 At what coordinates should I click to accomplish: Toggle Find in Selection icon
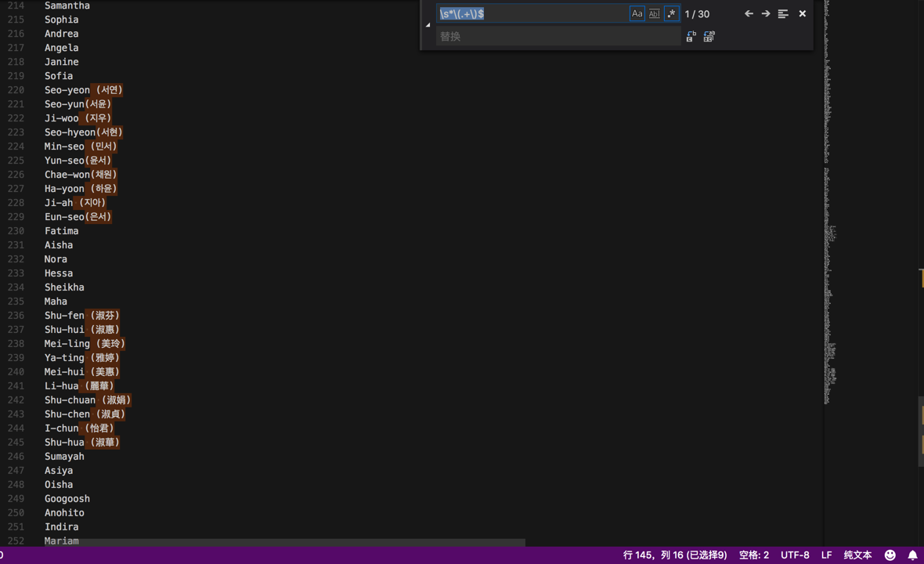pyautogui.click(x=782, y=13)
